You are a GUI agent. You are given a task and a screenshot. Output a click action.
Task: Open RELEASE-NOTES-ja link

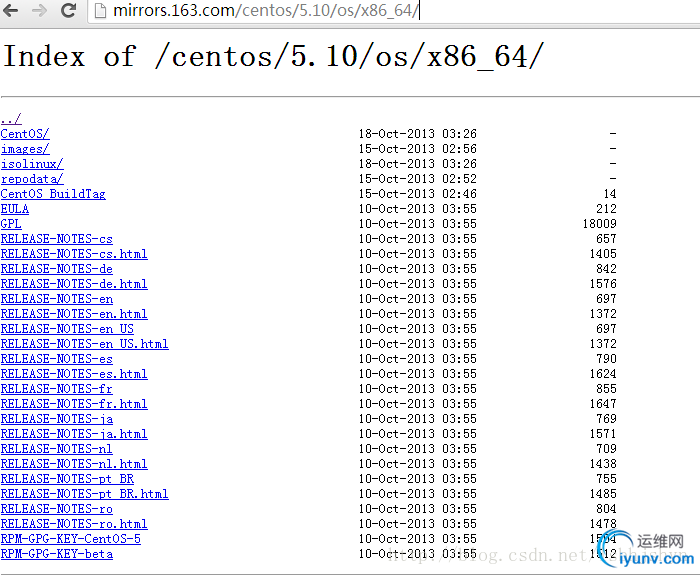[x=57, y=419]
